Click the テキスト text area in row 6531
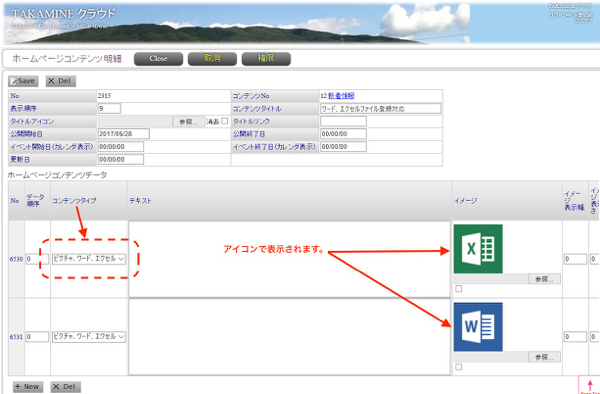 pyautogui.click(x=289, y=337)
